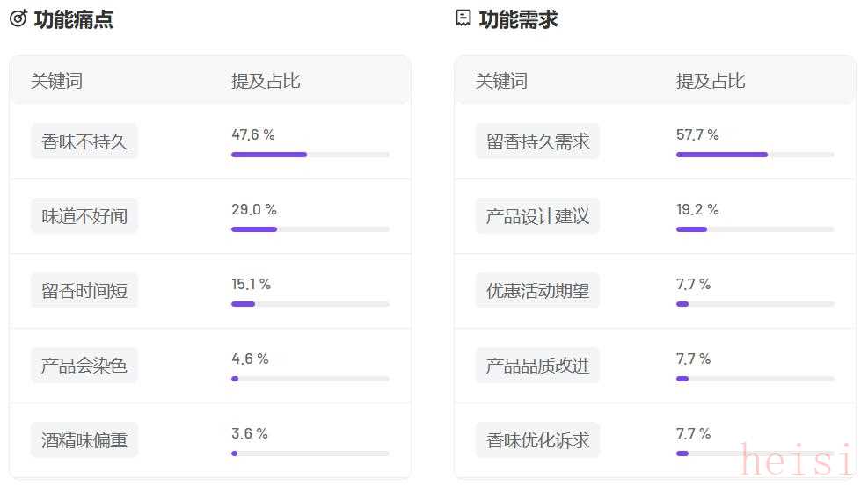The height and width of the screenshot is (486, 868).
Task: Select the 产品品质改进 keyword tag
Action: tap(538, 366)
